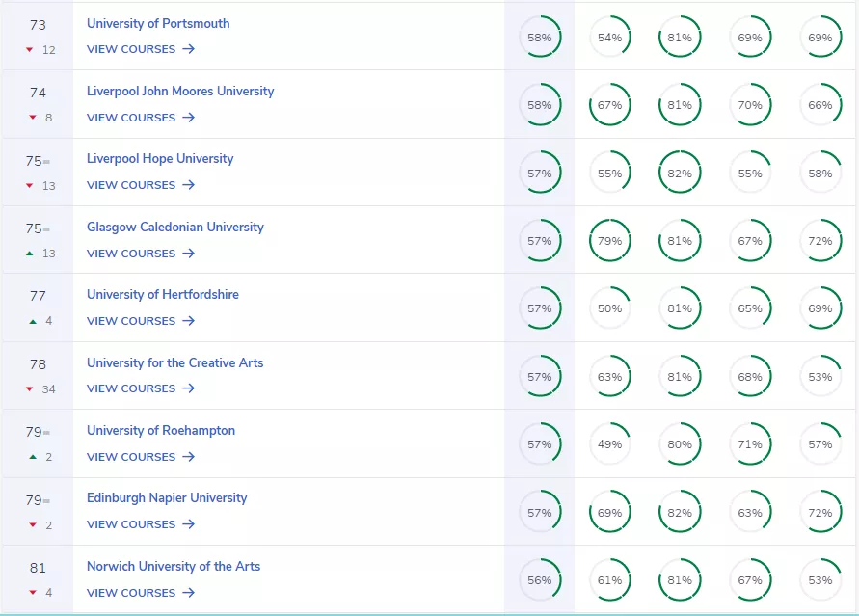The height and width of the screenshot is (616, 859).
Task: Click arrow icon beside Liverpool Hope's View Courses
Action: tap(188, 185)
